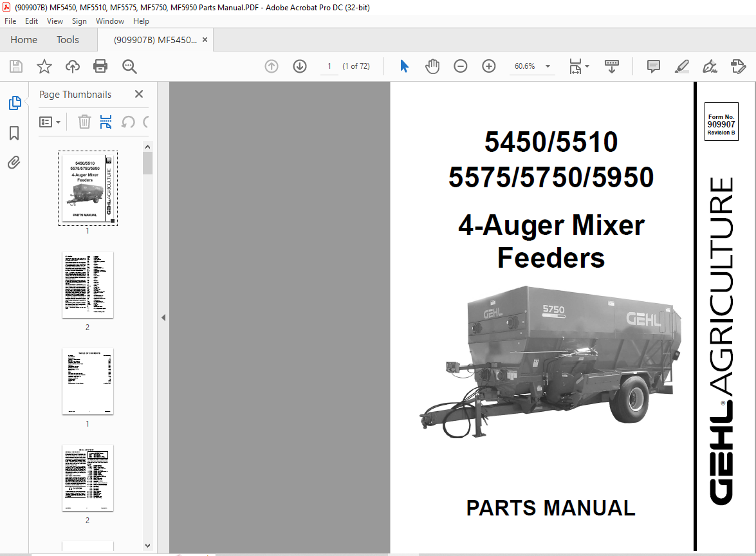Zoom in with plus icon
The image size is (756, 556).
[x=489, y=66]
